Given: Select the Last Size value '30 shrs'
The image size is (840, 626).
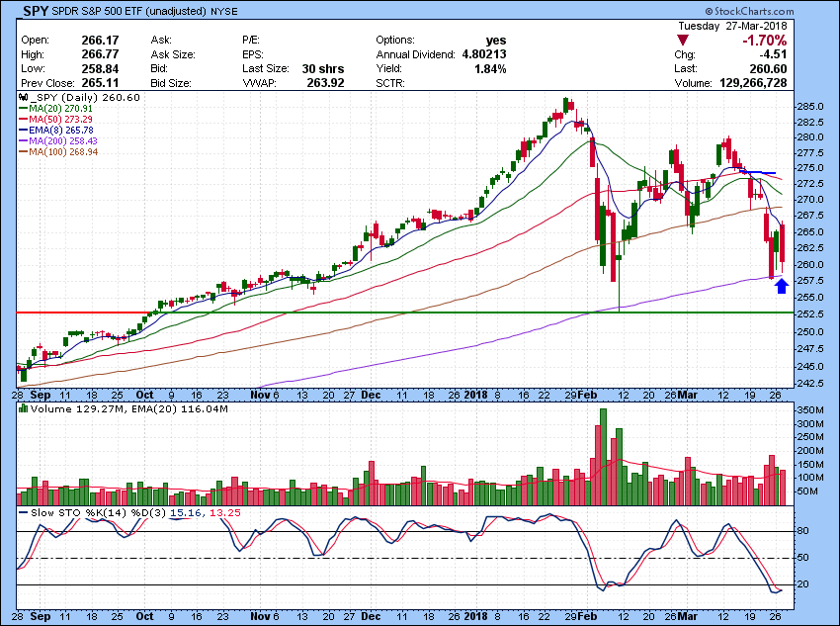Looking at the screenshot, I should tap(323, 68).
